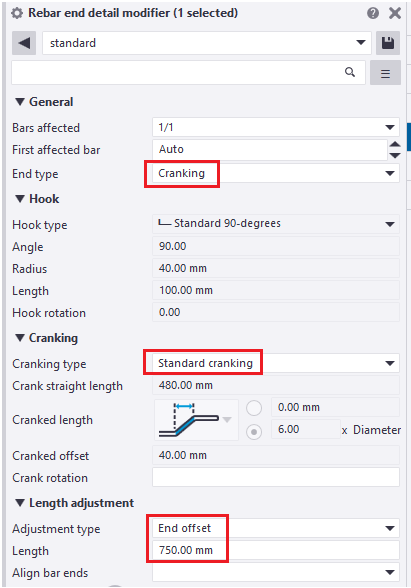411x588 pixels.
Task: Open the Bars affected dropdown
Action: click(x=276, y=127)
